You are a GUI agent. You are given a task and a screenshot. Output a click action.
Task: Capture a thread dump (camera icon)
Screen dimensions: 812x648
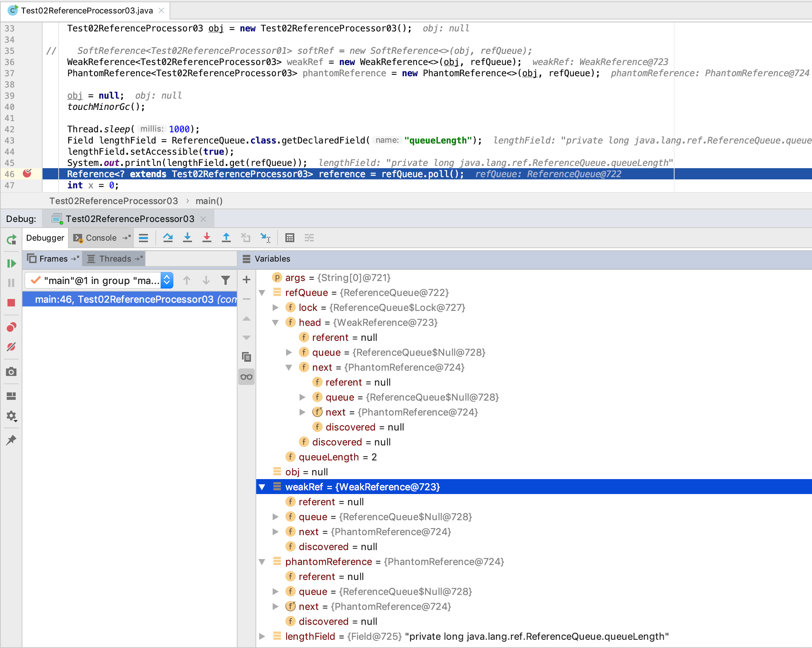[x=11, y=371]
